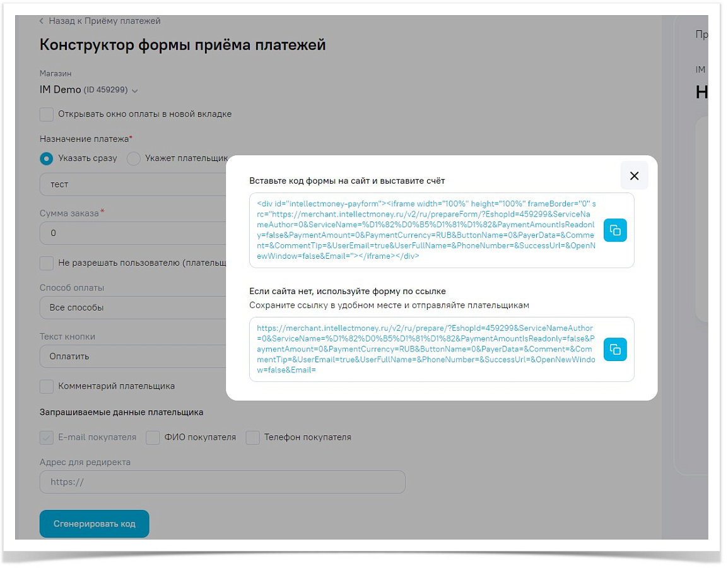The width and height of the screenshot is (728, 568).
Task: Toggle Открывать окно оплаты в новой вкладке
Action: point(47,114)
